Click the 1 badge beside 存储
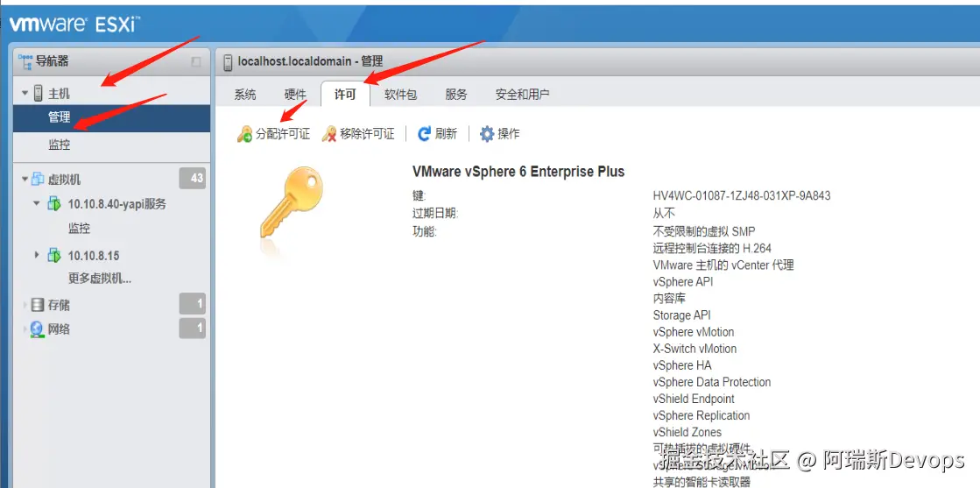The image size is (980, 488). click(x=193, y=305)
